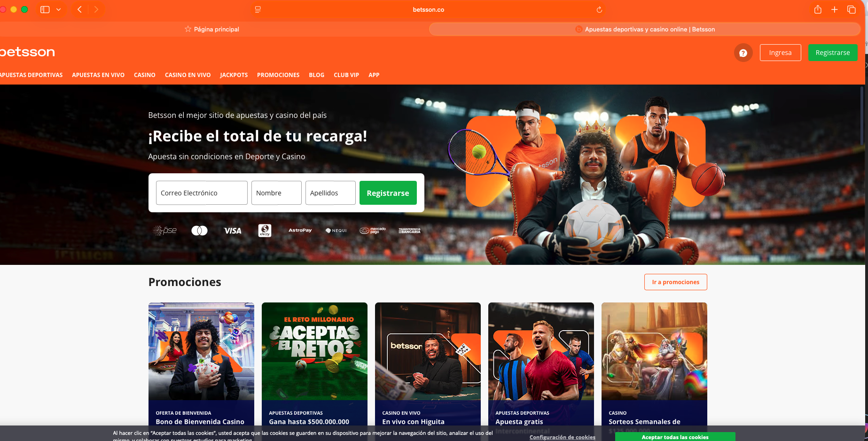This screenshot has width=868, height=441.
Task: Click the VISA payment logo
Action: pyautogui.click(x=233, y=231)
